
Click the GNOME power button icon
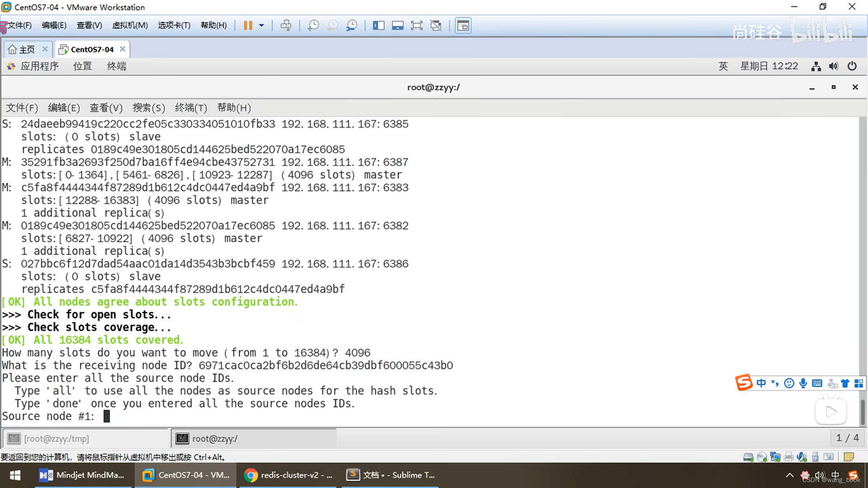(852, 66)
